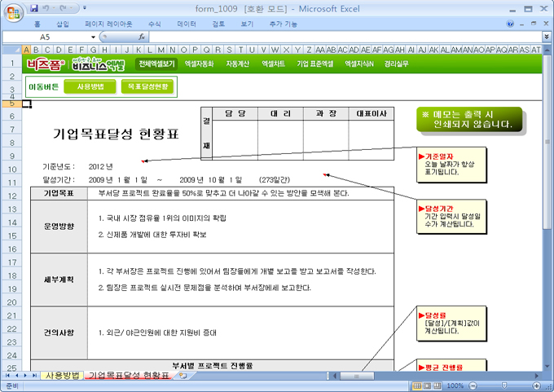Click the green 목표달성현황 button
The width and height of the screenshot is (554, 392).
pos(147,86)
